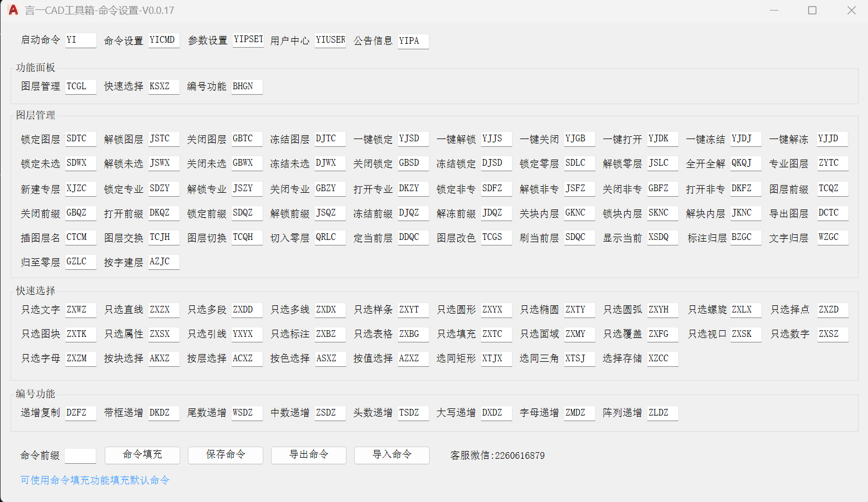Click the 保存命令 button
Viewport: 868px width, 502px height.
click(x=225, y=455)
